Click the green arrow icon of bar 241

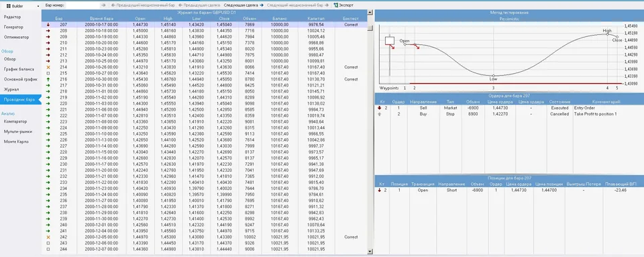pyautogui.click(x=48, y=231)
